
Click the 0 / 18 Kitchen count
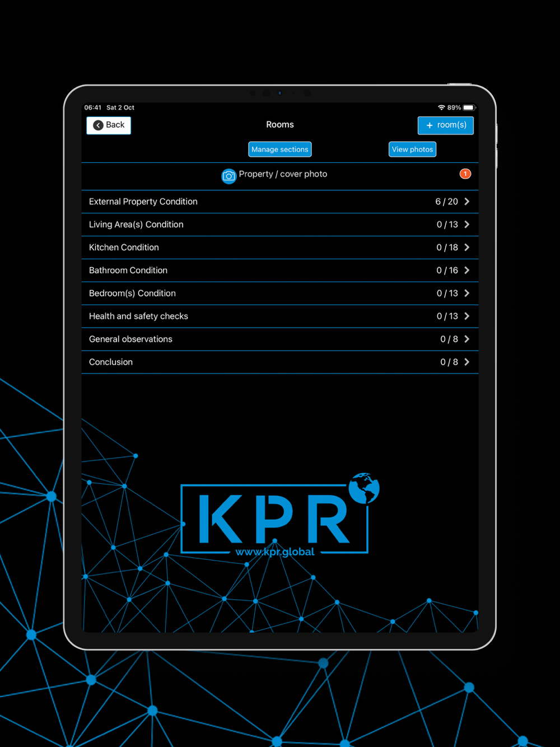tap(447, 248)
